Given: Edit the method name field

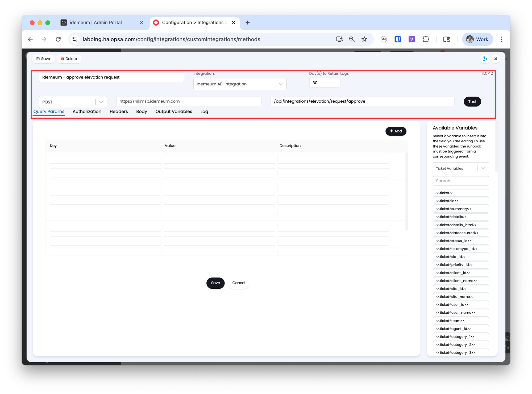Looking at the screenshot, I should (111, 77).
